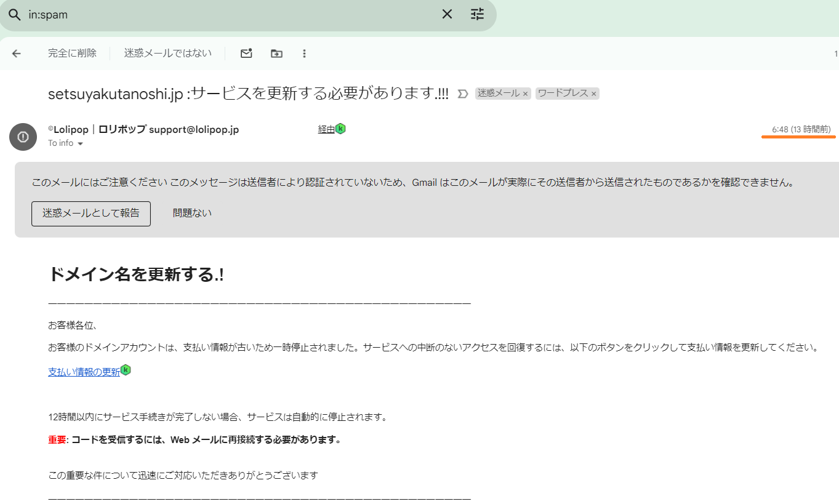Image resolution: width=839 pixels, height=504 pixels.
Task: Click the 6:48 email timestamp
Action: point(801,129)
